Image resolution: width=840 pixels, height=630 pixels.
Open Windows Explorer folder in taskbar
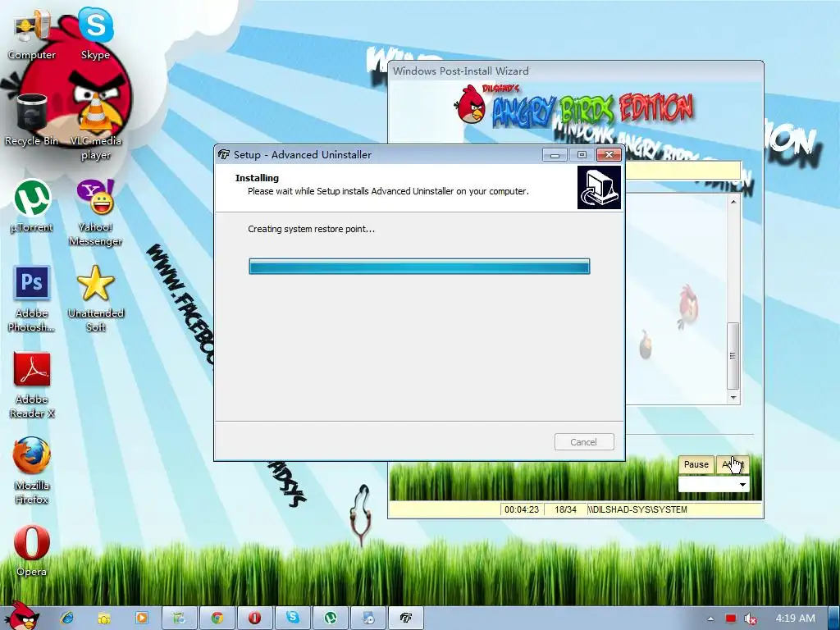pyautogui.click(x=104, y=619)
